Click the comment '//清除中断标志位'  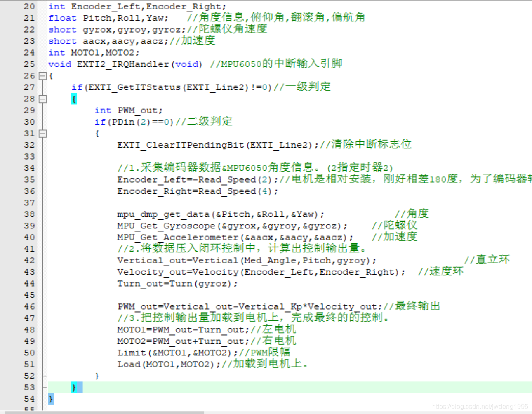(365, 144)
